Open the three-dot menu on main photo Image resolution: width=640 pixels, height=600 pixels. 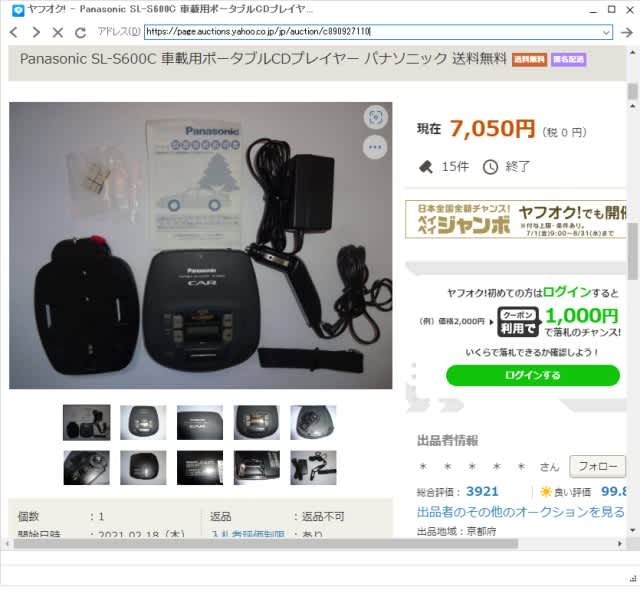pos(375,147)
